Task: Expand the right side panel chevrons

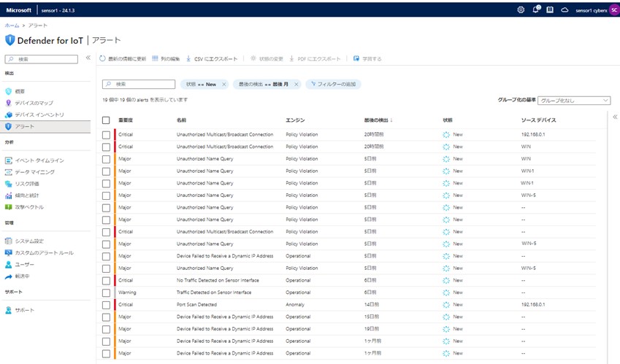Action: (x=615, y=117)
